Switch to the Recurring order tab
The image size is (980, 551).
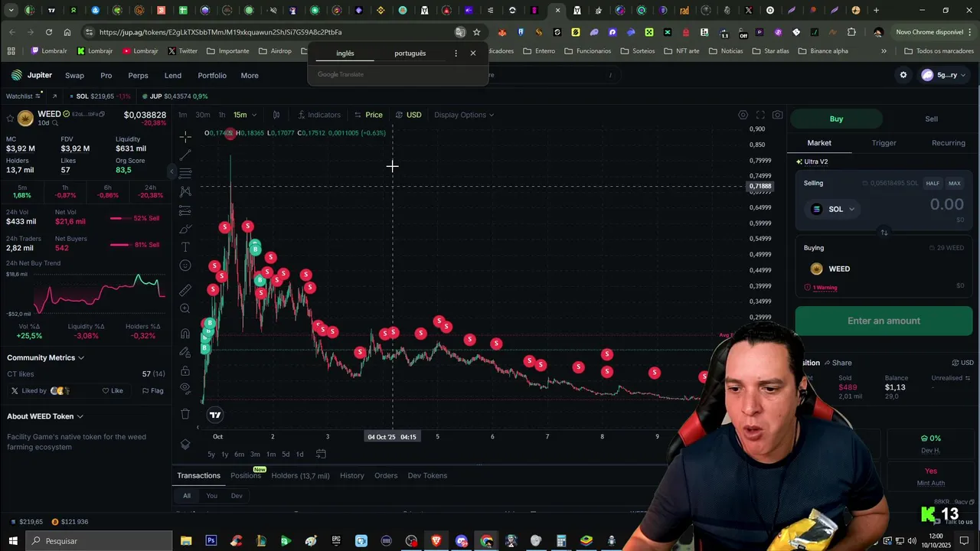pyautogui.click(x=948, y=143)
